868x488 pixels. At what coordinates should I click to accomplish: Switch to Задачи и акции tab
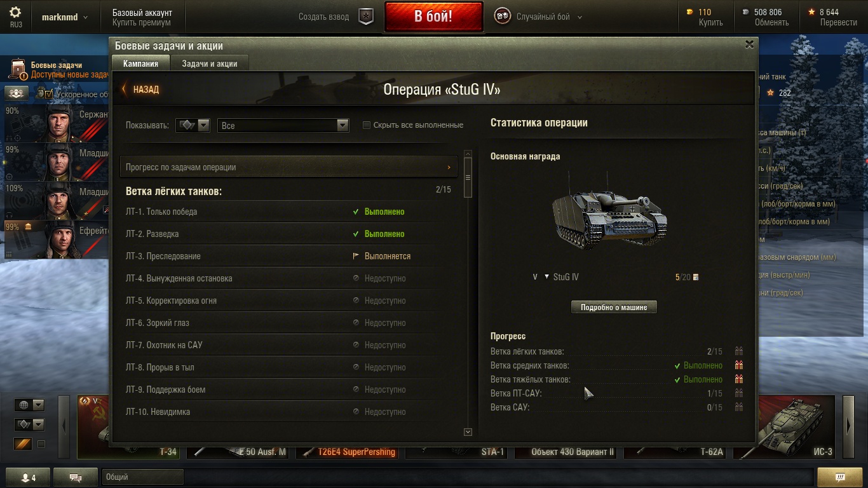[209, 64]
